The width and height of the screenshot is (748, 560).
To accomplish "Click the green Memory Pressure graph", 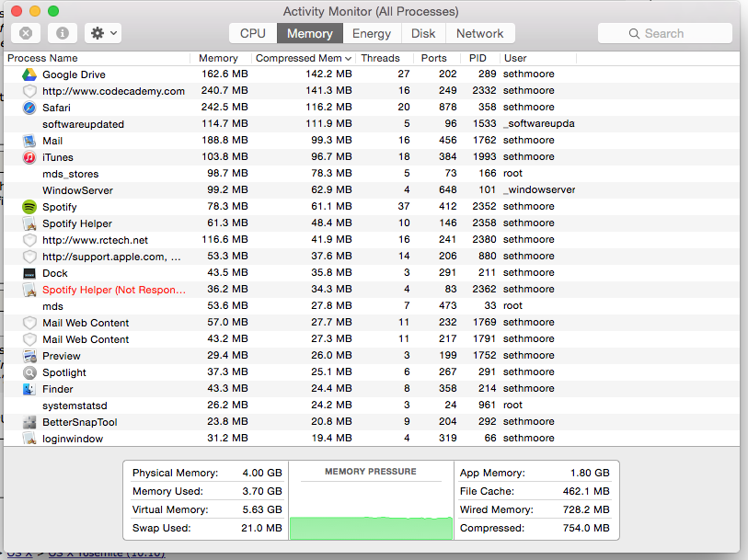I will click(x=371, y=528).
